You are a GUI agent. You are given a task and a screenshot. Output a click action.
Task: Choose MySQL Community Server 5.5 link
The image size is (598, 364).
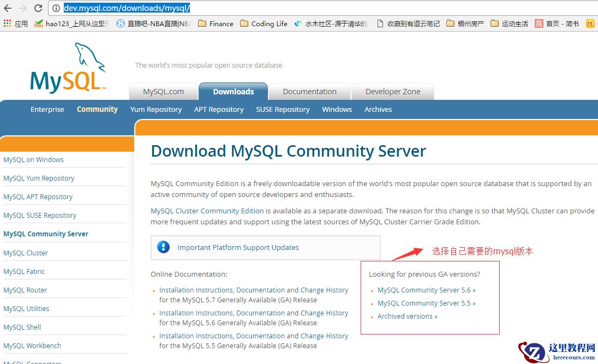[x=426, y=303]
